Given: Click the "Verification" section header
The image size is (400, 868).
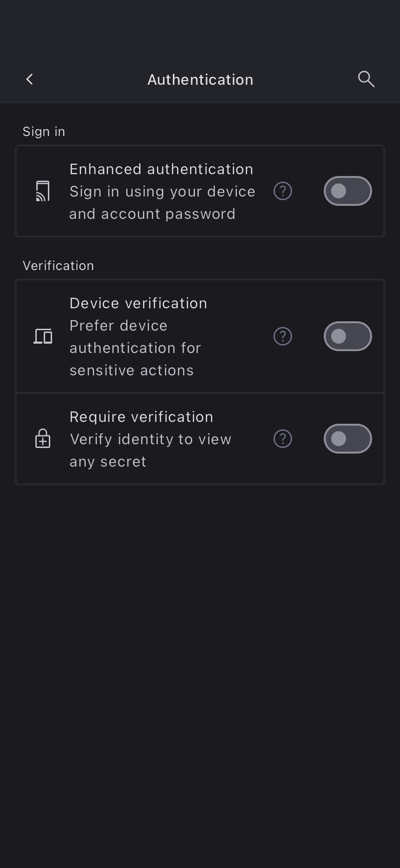Looking at the screenshot, I should tap(58, 266).
